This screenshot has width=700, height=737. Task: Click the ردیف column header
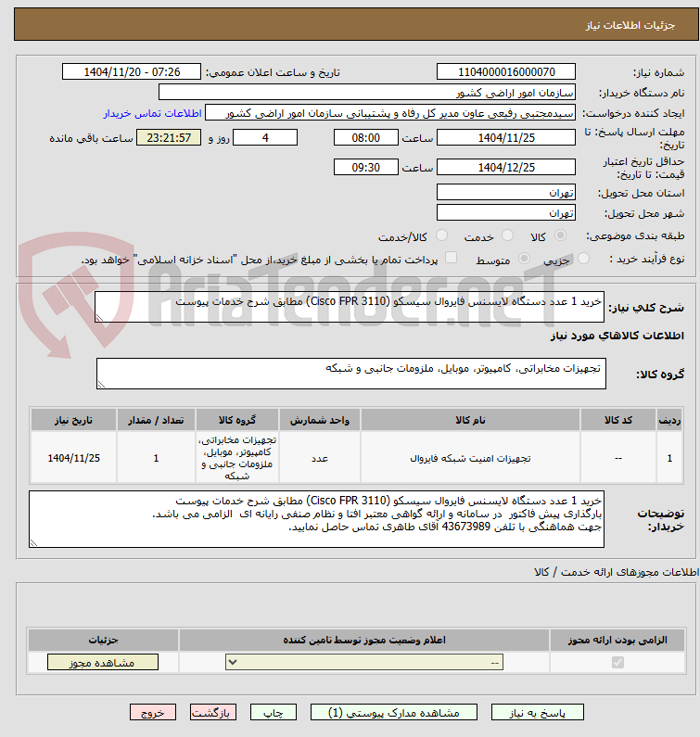(x=669, y=420)
